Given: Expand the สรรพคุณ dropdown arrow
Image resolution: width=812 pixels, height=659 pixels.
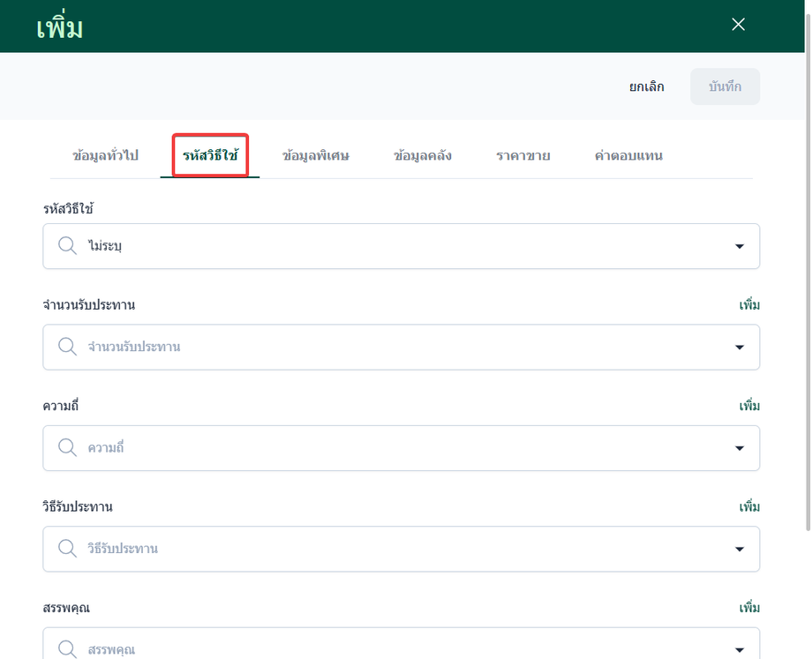Looking at the screenshot, I should [740, 649].
